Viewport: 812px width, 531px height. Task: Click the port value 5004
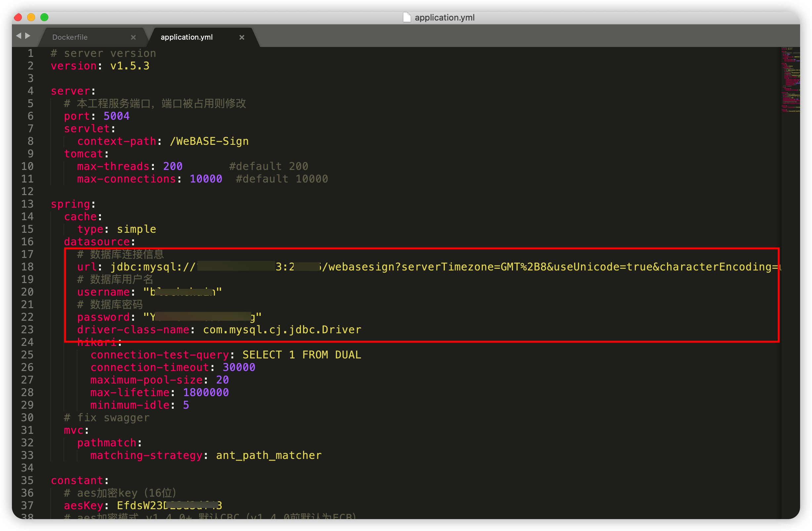[x=116, y=116]
